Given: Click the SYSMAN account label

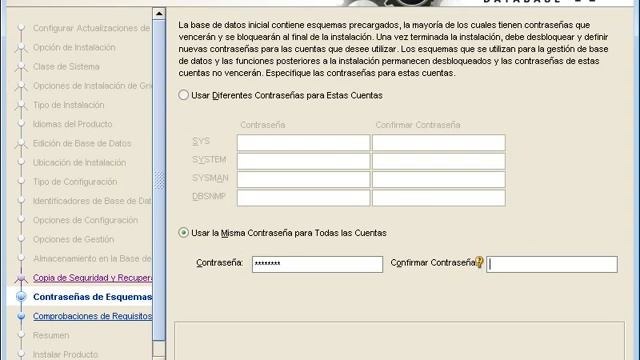Looking at the screenshot, I should (210, 178).
